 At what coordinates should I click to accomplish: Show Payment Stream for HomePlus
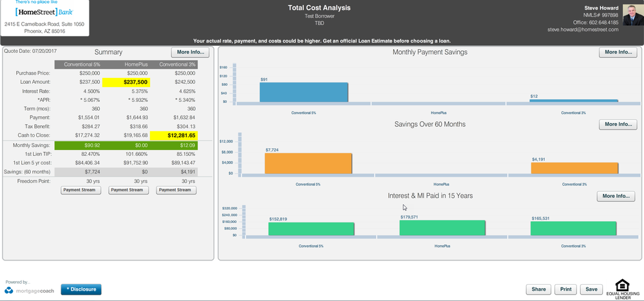128,190
